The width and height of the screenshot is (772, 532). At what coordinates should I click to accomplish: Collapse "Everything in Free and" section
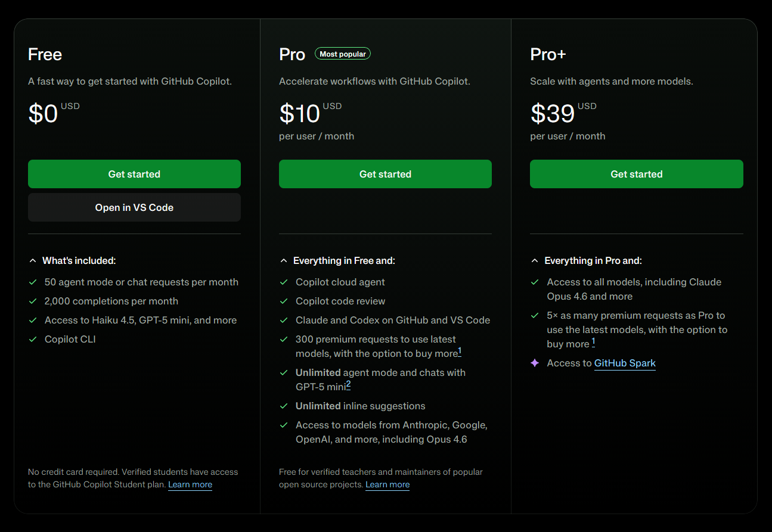(284, 261)
